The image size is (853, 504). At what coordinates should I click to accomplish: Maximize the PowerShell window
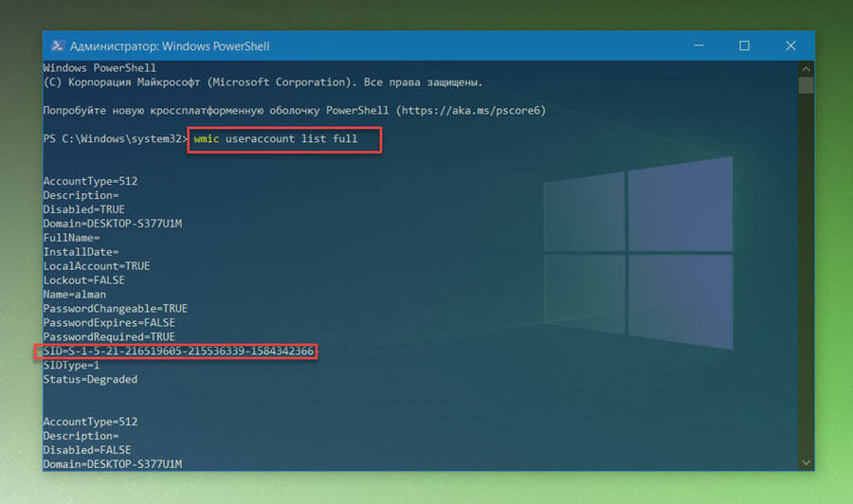(x=744, y=45)
